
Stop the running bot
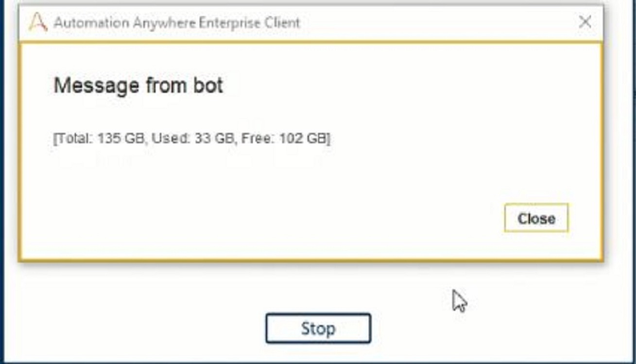pyautogui.click(x=318, y=329)
